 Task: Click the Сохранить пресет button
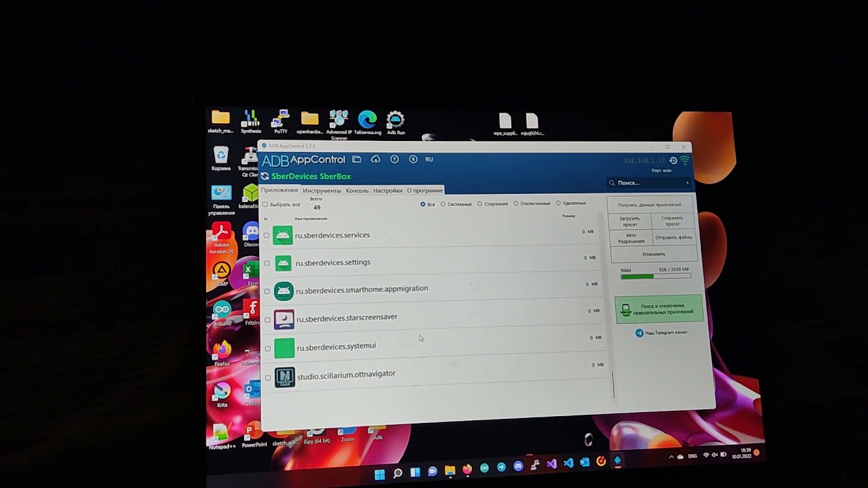[672, 222]
